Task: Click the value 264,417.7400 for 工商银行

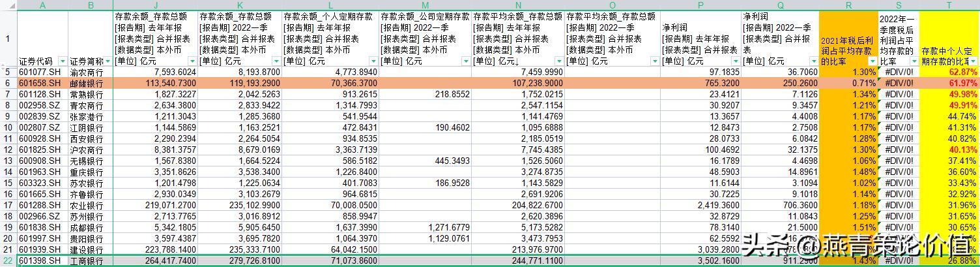Action: tap(155, 261)
